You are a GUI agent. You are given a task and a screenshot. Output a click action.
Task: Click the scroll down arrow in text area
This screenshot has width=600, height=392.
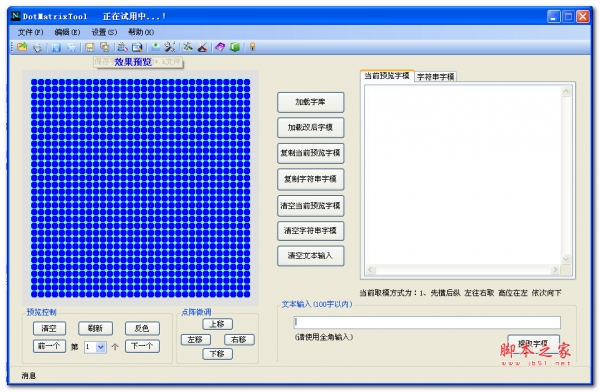pos(566,259)
